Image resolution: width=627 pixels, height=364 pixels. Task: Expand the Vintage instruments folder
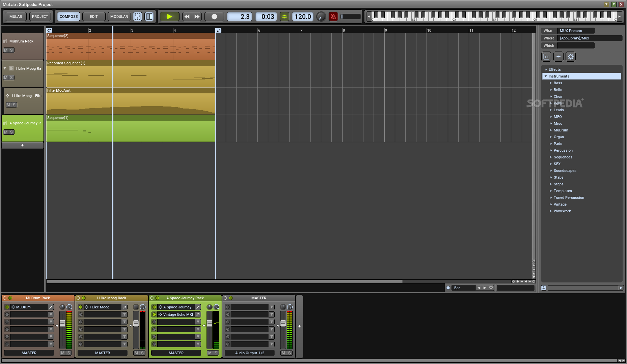[551, 204]
